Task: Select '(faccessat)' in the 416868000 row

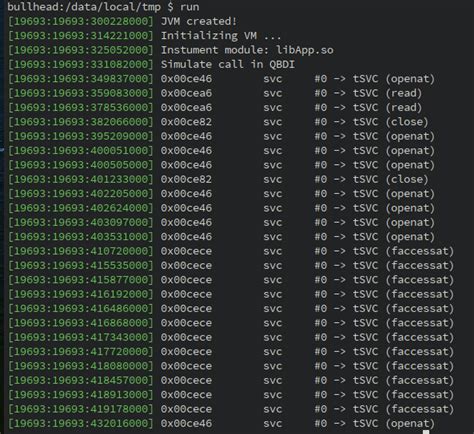Action: tap(420, 323)
